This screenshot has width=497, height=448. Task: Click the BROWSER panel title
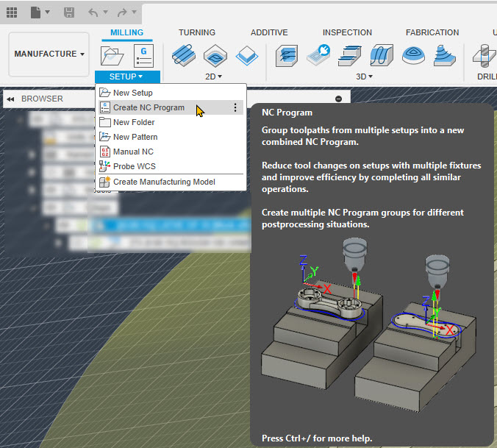click(42, 99)
